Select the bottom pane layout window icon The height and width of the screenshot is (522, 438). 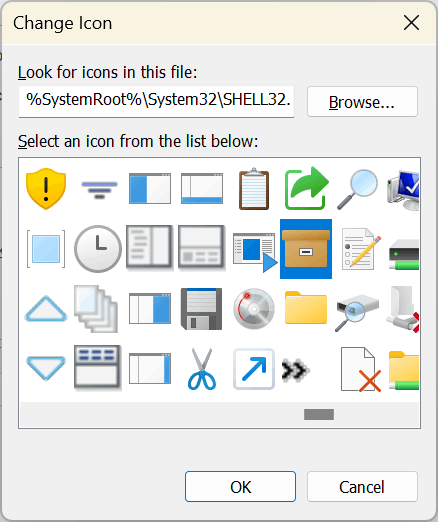(202, 188)
